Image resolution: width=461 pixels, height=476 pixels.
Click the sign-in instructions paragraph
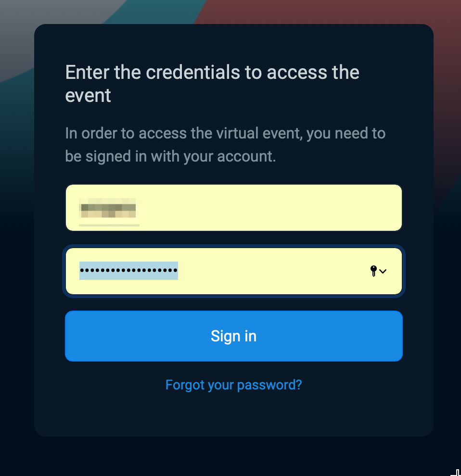pos(225,145)
